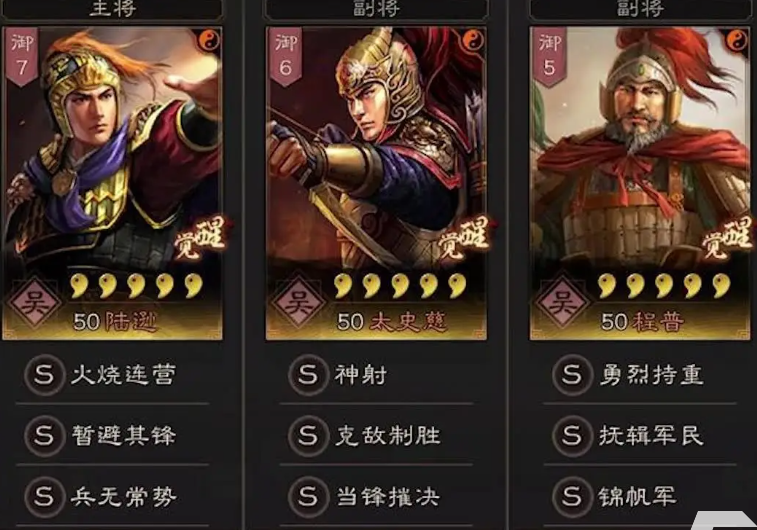Select the 吴 faction emblem on 陆逊 card
Viewport: 757px width, 530px height.
34,303
